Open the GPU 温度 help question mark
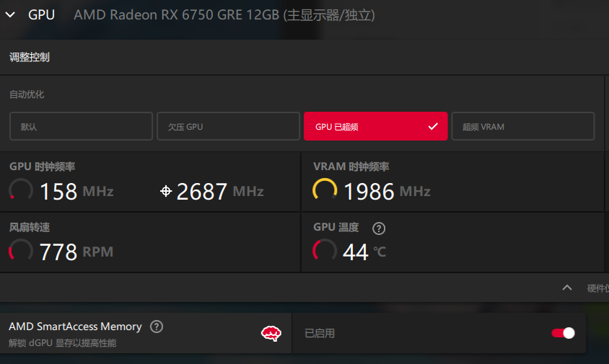This screenshot has width=609, height=364. [x=379, y=228]
